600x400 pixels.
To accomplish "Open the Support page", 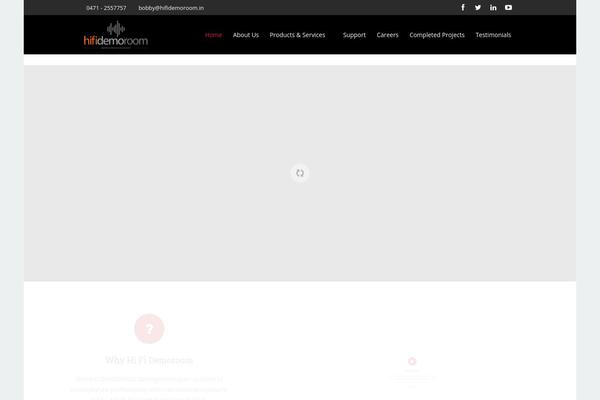I will 354,35.
